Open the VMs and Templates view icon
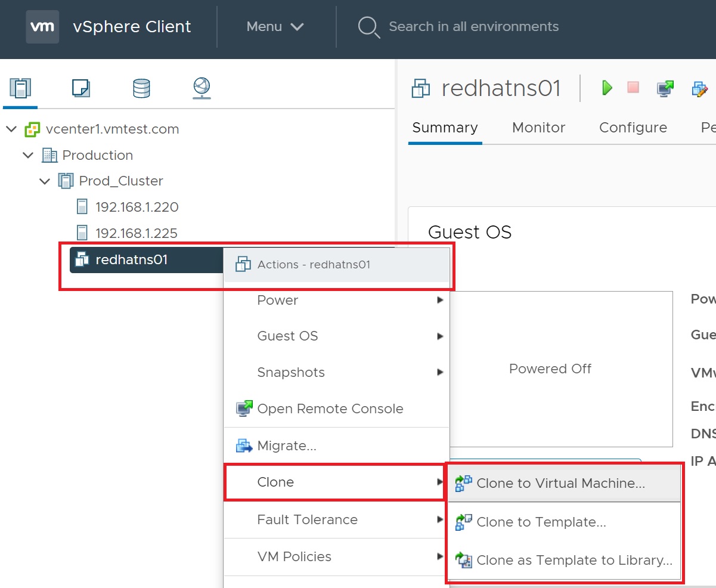716x588 pixels. (x=80, y=88)
